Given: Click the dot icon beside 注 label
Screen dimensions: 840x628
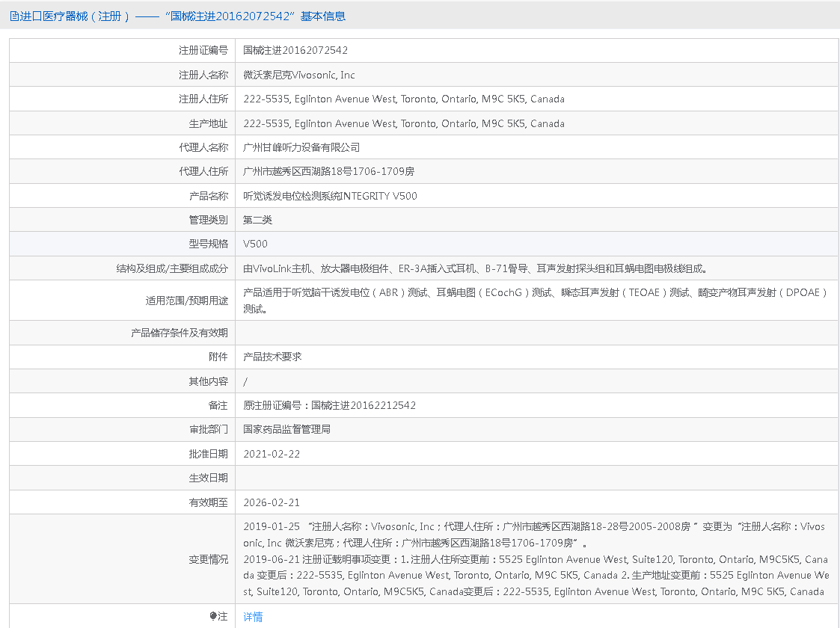Looking at the screenshot, I should (x=213, y=617).
